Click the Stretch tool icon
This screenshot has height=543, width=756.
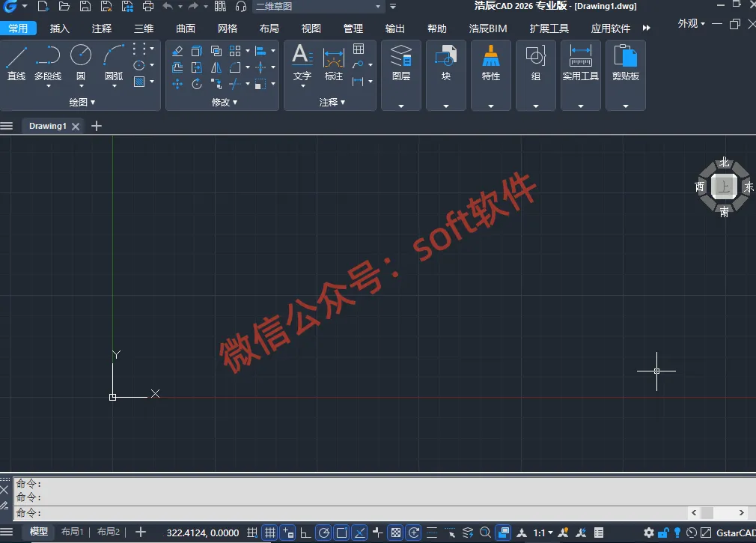197,67
